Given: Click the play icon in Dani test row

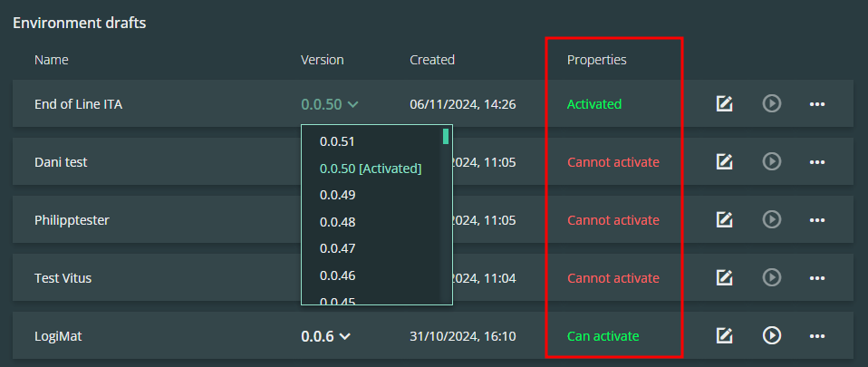Looking at the screenshot, I should click(x=772, y=161).
